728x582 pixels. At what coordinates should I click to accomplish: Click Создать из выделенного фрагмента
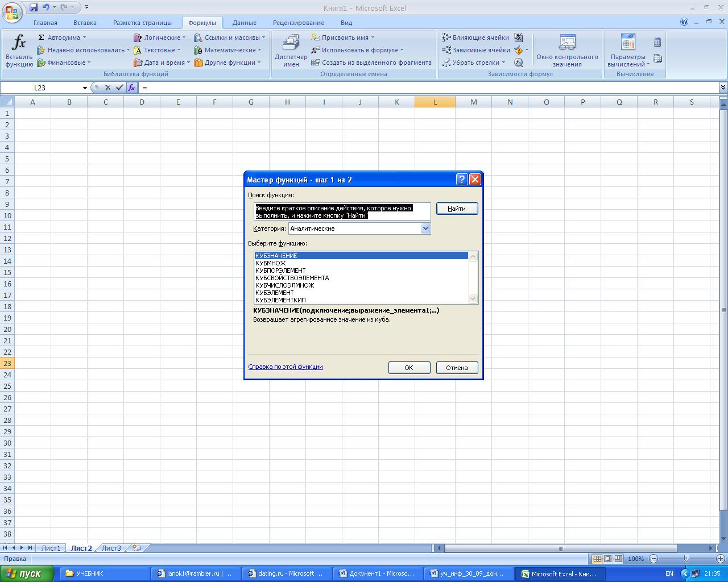pyautogui.click(x=371, y=63)
